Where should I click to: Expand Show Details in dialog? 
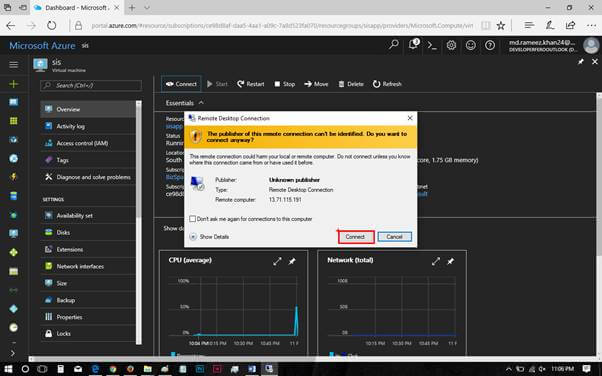click(x=210, y=237)
